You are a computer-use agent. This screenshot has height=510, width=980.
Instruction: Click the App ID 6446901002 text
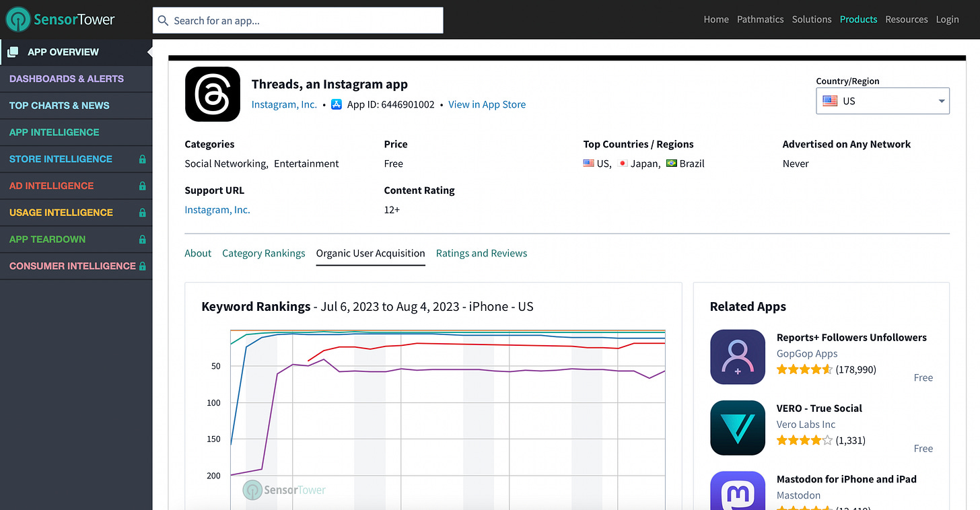pos(391,104)
